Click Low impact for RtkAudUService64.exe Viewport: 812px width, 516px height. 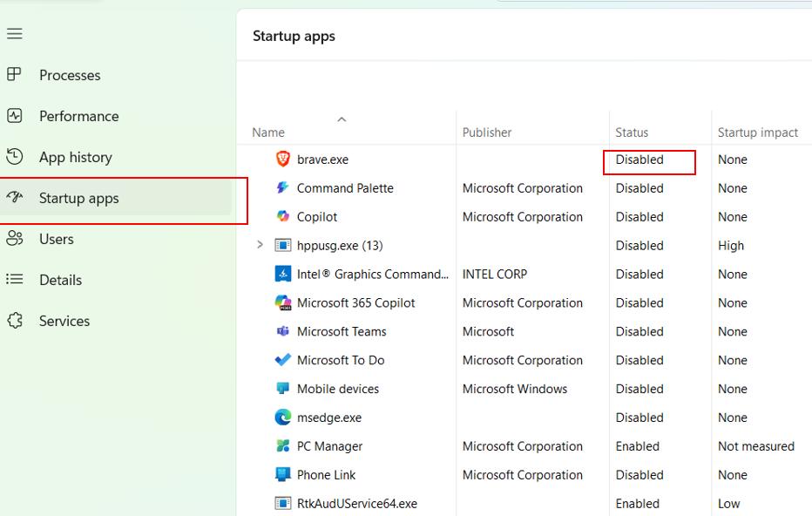728,504
